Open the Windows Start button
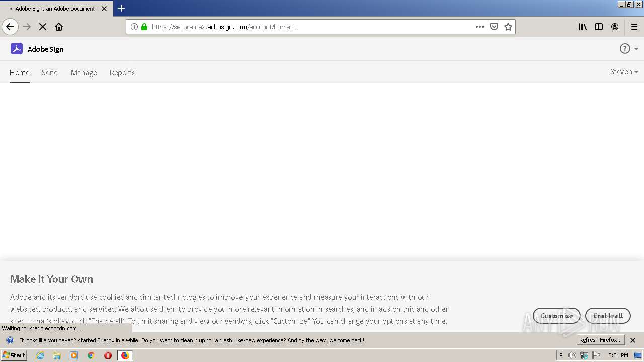 [14, 355]
